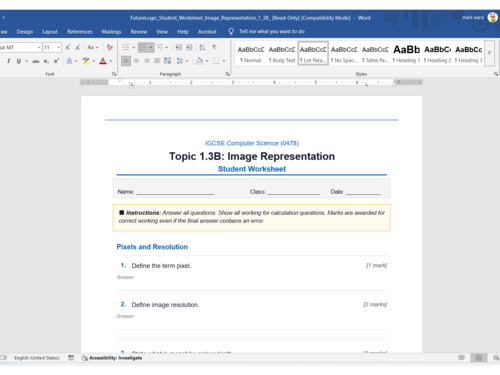Click the Italic formatting button
Image resolution: width=500 pixels, height=375 pixels.
pos(9,61)
